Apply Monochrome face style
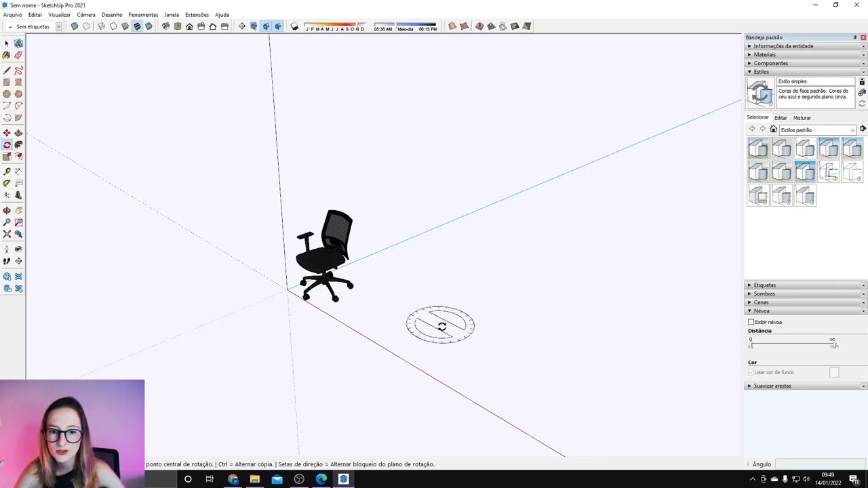This screenshot has height=488, width=868. 149,26
